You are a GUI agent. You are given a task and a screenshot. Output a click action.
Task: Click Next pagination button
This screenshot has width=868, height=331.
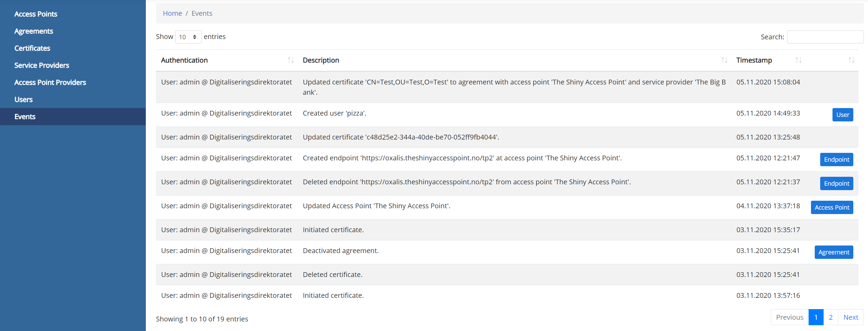tap(850, 317)
